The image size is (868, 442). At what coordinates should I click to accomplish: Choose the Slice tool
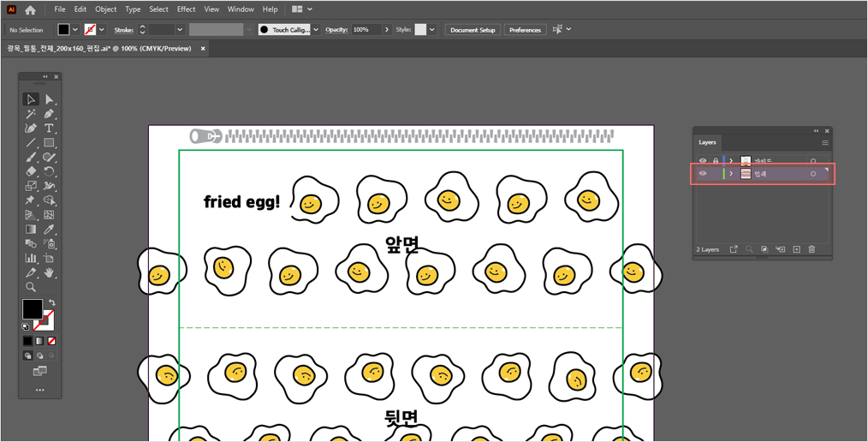31,272
